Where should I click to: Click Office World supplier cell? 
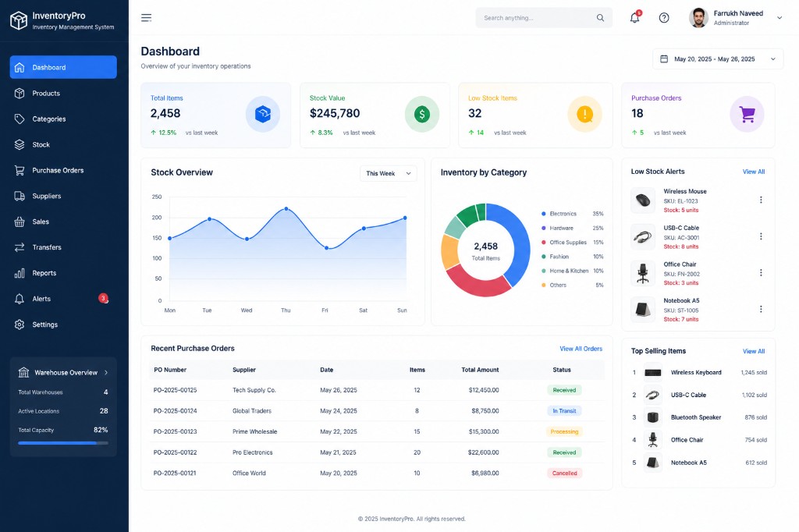click(249, 473)
